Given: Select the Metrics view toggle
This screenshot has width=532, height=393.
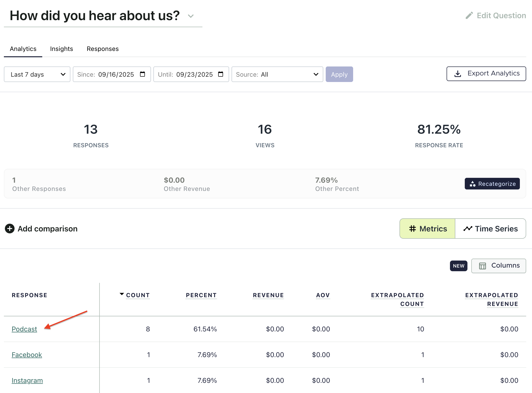Looking at the screenshot, I should [x=428, y=229].
